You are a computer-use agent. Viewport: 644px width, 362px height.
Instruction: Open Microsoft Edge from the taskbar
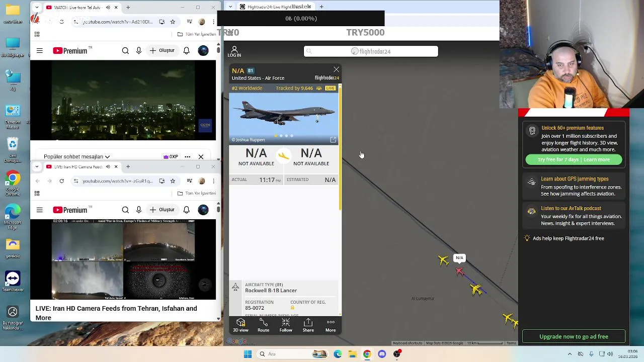point(338,354)
